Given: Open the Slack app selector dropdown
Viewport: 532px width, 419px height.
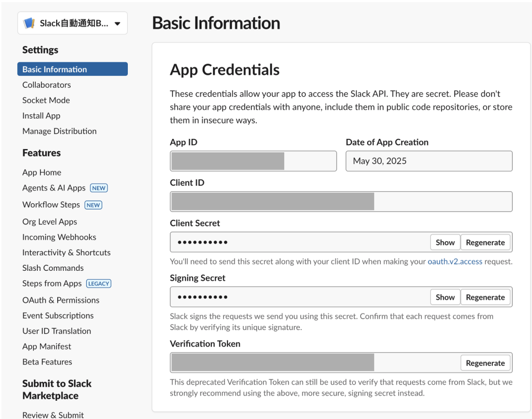Looking at the screenshot, I should [72, 23].
